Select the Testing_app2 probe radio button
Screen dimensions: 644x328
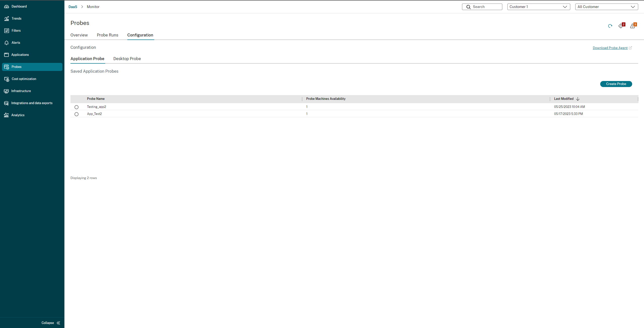tap(77, 107)
